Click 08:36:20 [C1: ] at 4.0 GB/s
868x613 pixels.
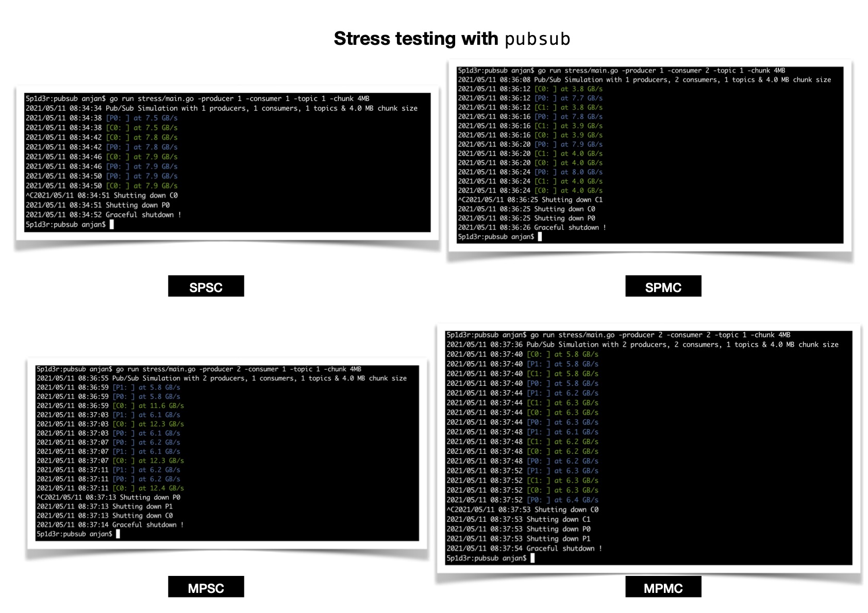pos(530,154)
